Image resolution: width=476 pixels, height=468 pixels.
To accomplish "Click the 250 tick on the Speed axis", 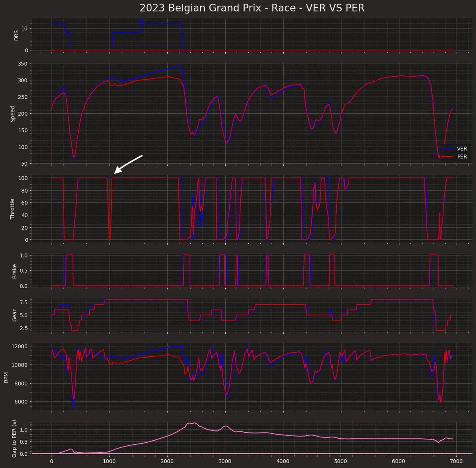I will [22, 97].
